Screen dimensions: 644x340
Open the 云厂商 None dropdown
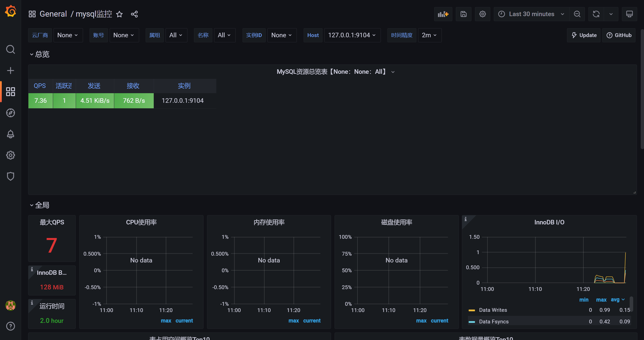tap(68, 35)
